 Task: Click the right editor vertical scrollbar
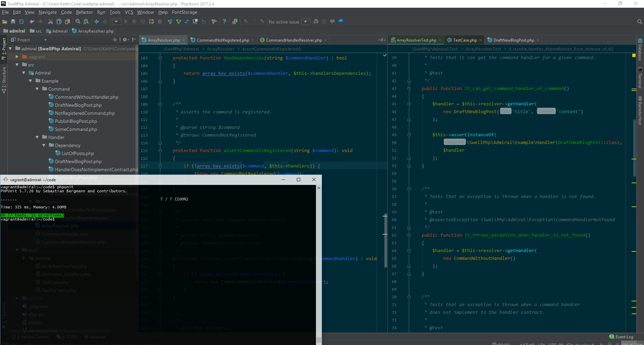pyautogui.click(x=634, y=148)
